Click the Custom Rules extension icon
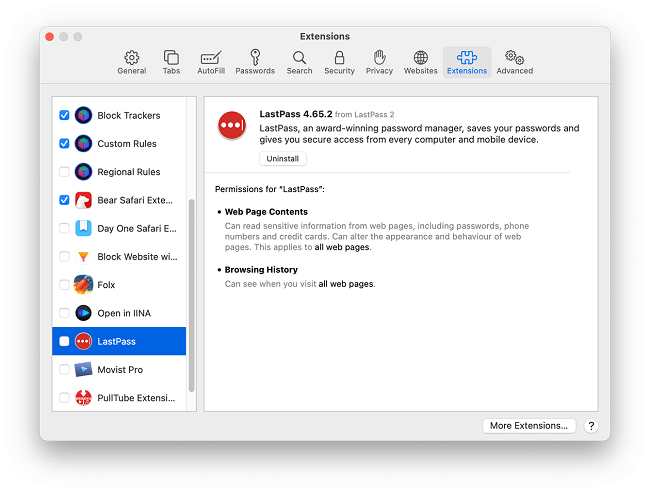The height and width of the screenshot is (493, 650). [83, 143]
